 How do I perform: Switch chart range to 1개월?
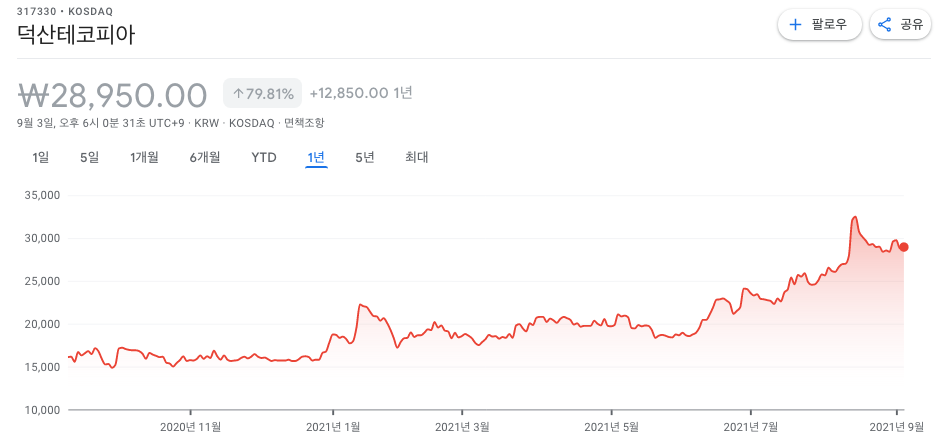(144, 158)
